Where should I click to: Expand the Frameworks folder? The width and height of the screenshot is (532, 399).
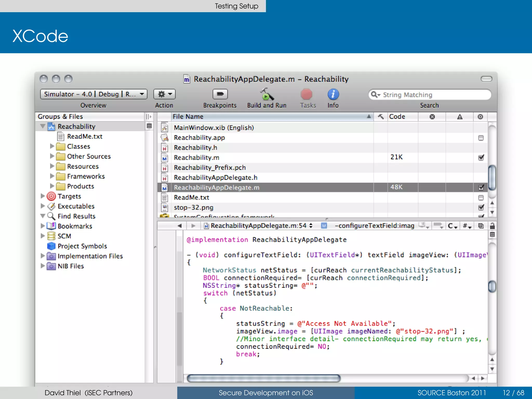52,176
